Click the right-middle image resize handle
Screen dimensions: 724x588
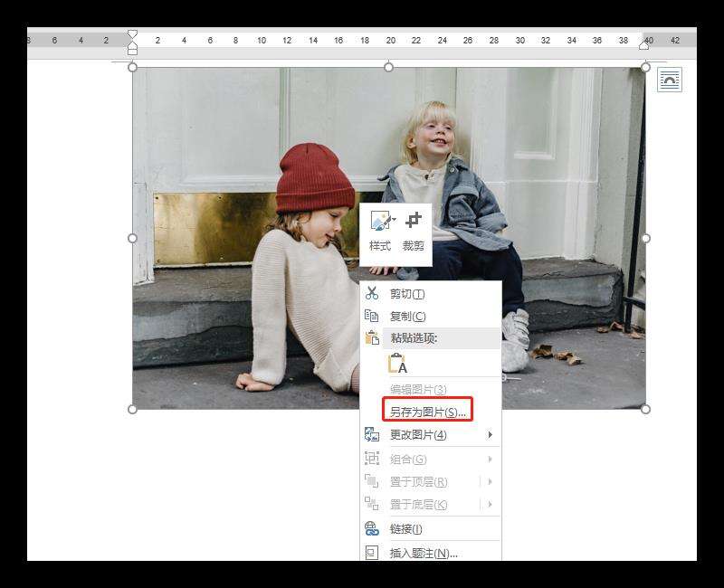pyautogui.click(x=645, y=238)
